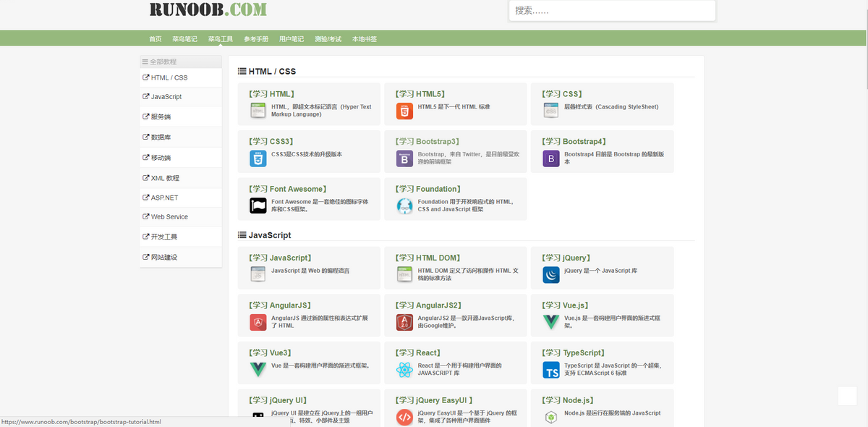Click the HTML DOM icon

tap(404, 274)
